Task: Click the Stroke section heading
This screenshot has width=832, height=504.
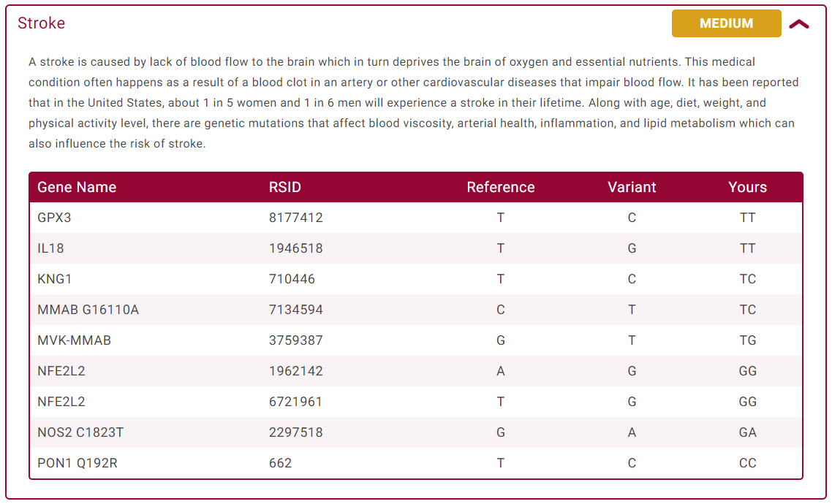Action: click(x=42, y=23)
